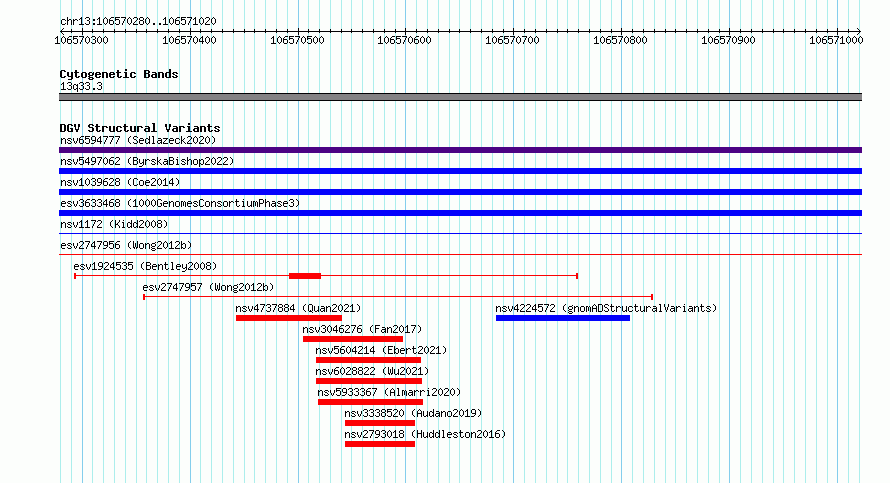Open nsv5497062 (ByrskaBishop2022) variant label
890x483 pixels.
click(x=147, y=161)
